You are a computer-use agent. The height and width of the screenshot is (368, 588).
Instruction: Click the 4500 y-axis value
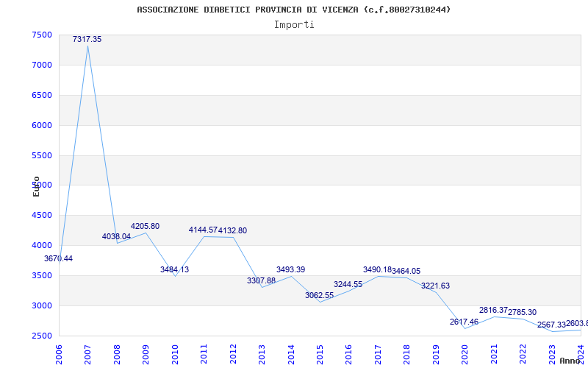pyautogui.click(x=42, y=215)
